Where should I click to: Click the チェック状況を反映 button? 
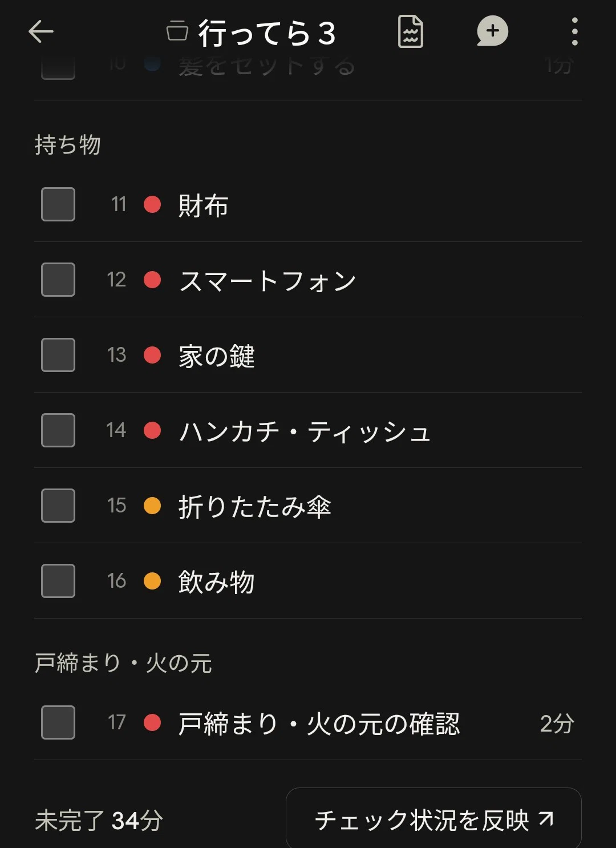point(433,819)
